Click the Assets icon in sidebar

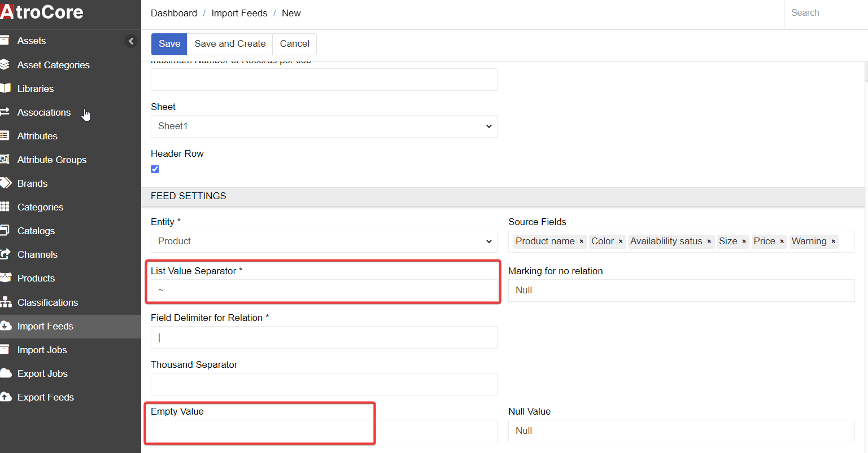pos(5,41)
